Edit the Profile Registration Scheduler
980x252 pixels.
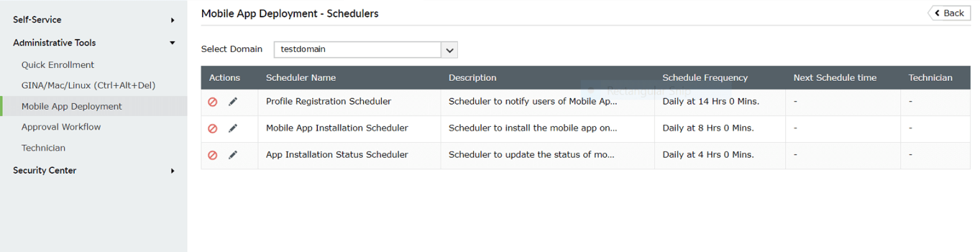click(233, 101)
